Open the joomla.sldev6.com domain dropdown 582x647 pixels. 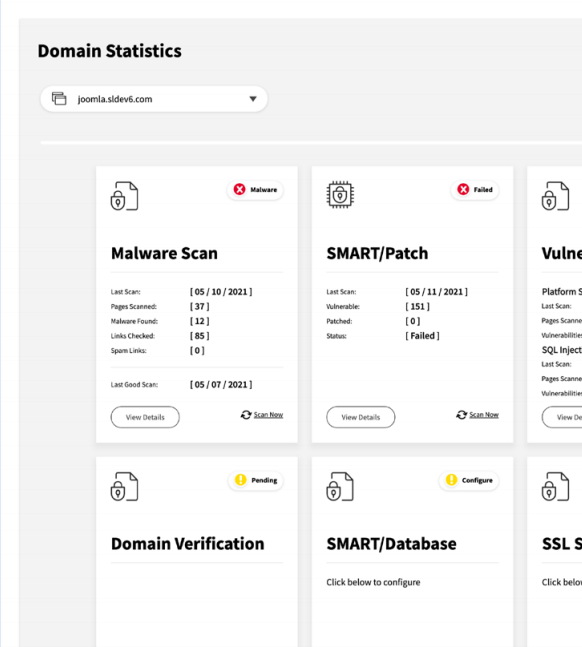click(154, 99)
